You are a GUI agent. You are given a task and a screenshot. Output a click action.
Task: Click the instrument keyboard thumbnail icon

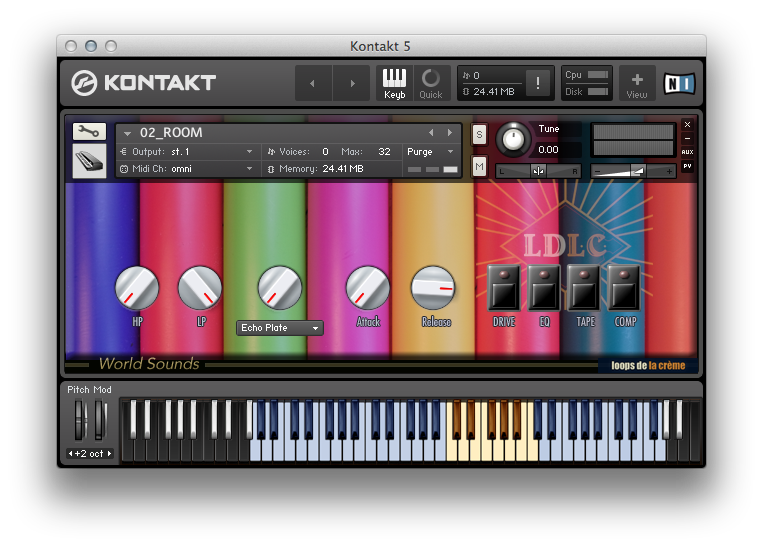click(90, 161)
